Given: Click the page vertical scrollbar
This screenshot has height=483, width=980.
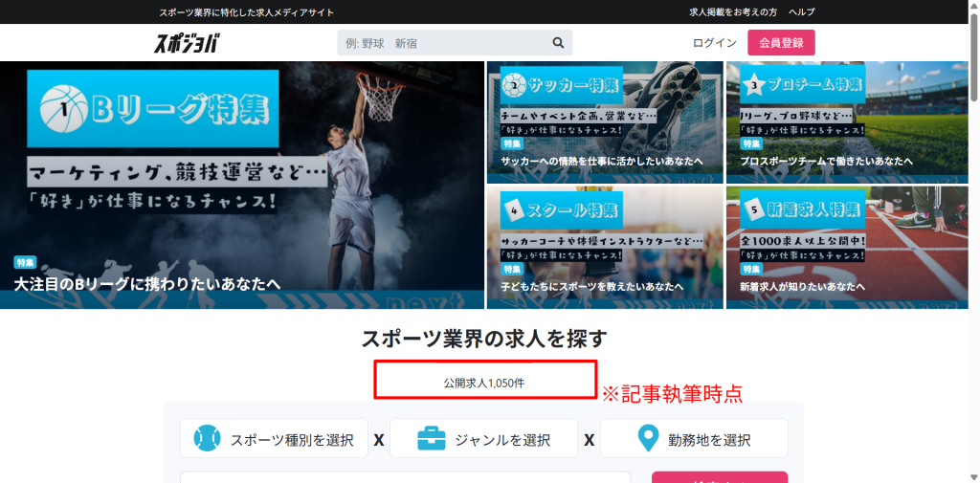Looking at the screenshot, I should (974, 239).
